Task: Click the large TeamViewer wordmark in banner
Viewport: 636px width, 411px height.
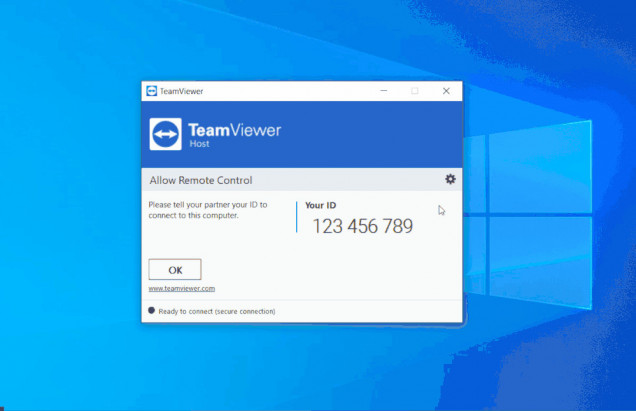Action: 234,129
